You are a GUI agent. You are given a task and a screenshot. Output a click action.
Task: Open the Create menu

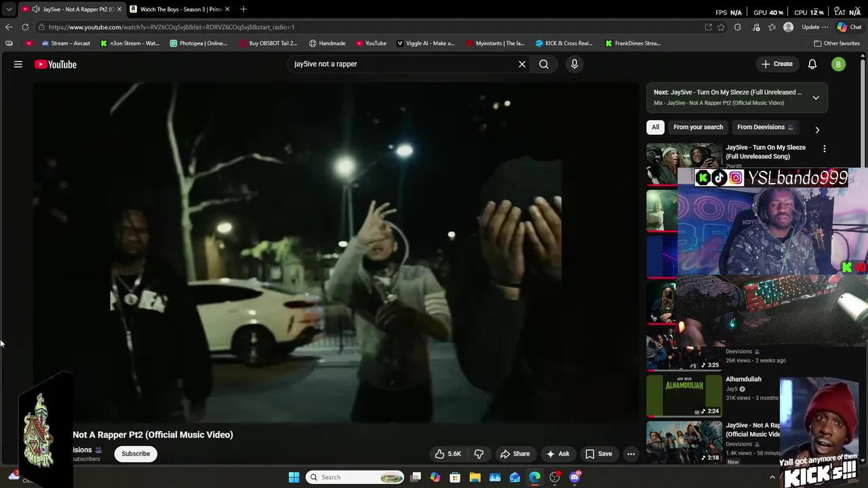coord(776,64)
